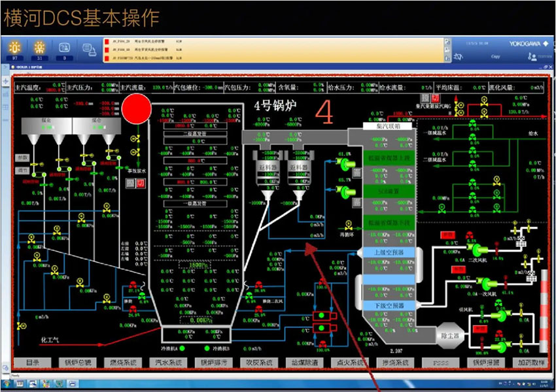Click the grey 部数 button on left

click(22, 158)
